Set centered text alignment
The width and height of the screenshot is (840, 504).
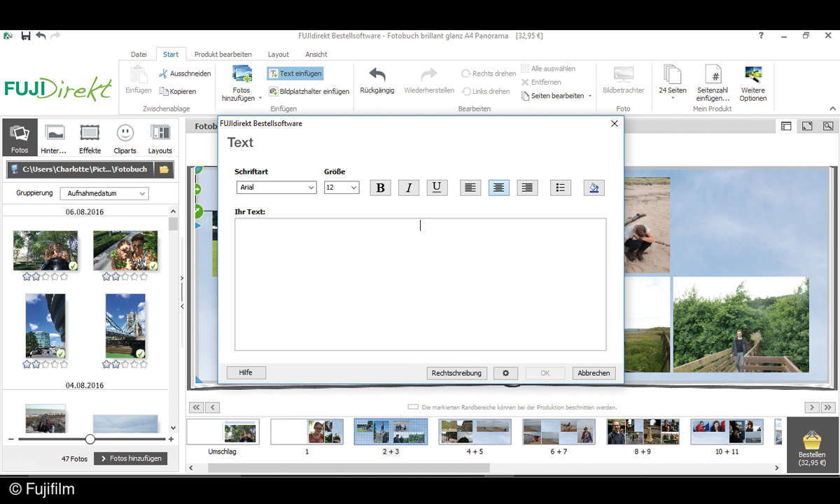pos(499,188)
